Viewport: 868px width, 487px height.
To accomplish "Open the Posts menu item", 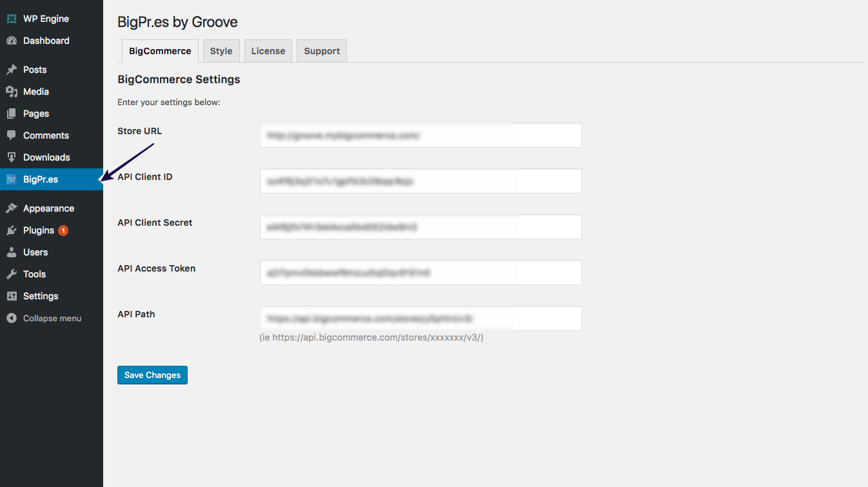I will (52, 70).
